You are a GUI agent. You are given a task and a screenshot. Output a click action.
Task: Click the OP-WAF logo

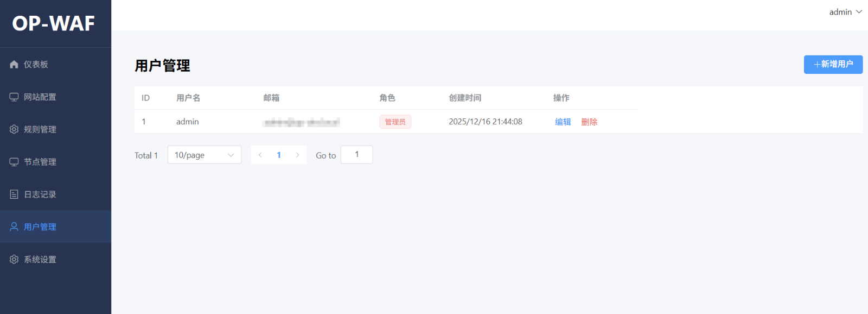[54, 23]
